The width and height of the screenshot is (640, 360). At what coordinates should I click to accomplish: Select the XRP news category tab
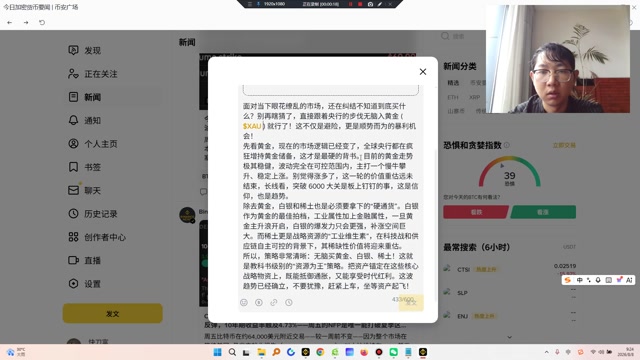(474, 97)
